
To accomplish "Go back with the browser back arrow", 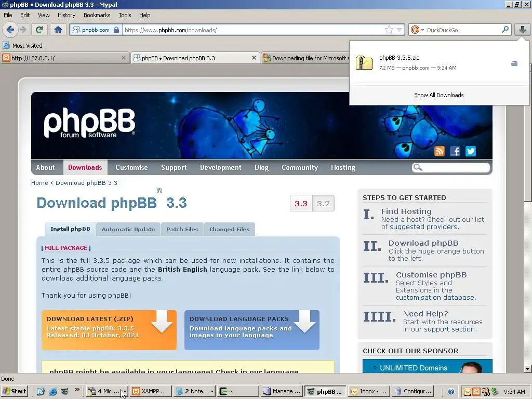I will pos(10,30).
